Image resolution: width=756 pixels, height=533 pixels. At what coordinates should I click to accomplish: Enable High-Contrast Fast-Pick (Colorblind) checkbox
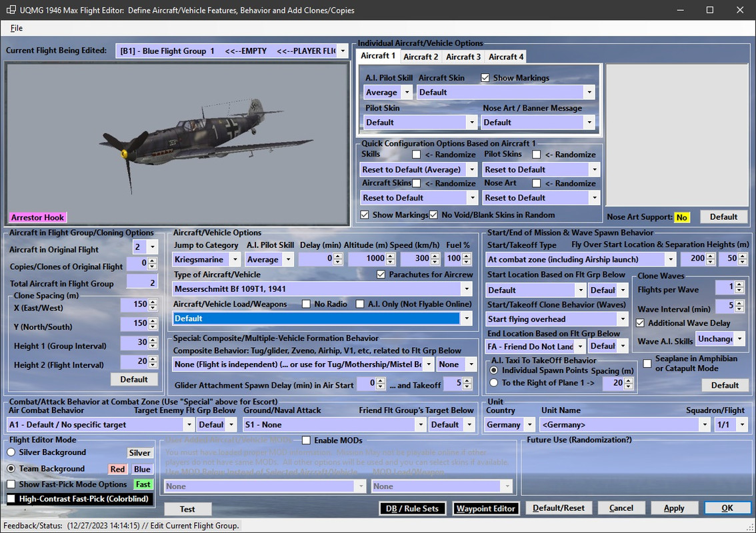coord(11,499)
